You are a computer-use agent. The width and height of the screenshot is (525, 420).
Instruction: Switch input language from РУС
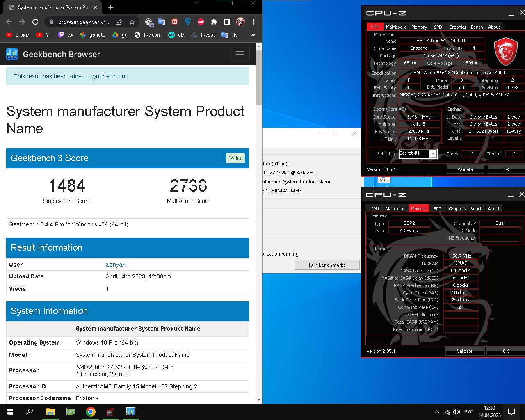click(469, 412)
